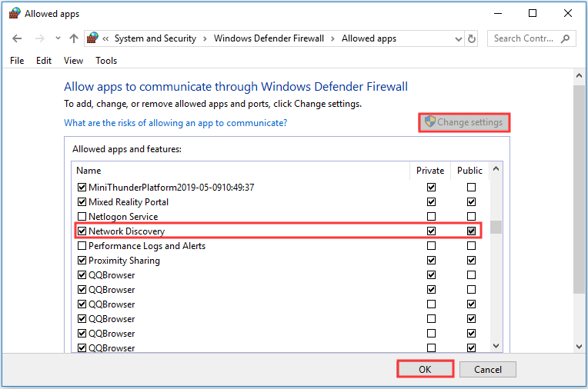Open the Tools menu
The image size is (588, 389).
point(106,61)
